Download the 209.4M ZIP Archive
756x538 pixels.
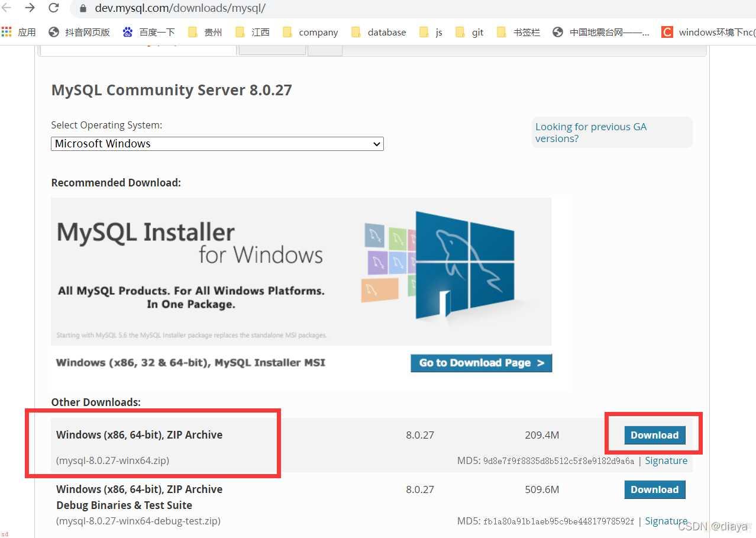pos(654,435)
